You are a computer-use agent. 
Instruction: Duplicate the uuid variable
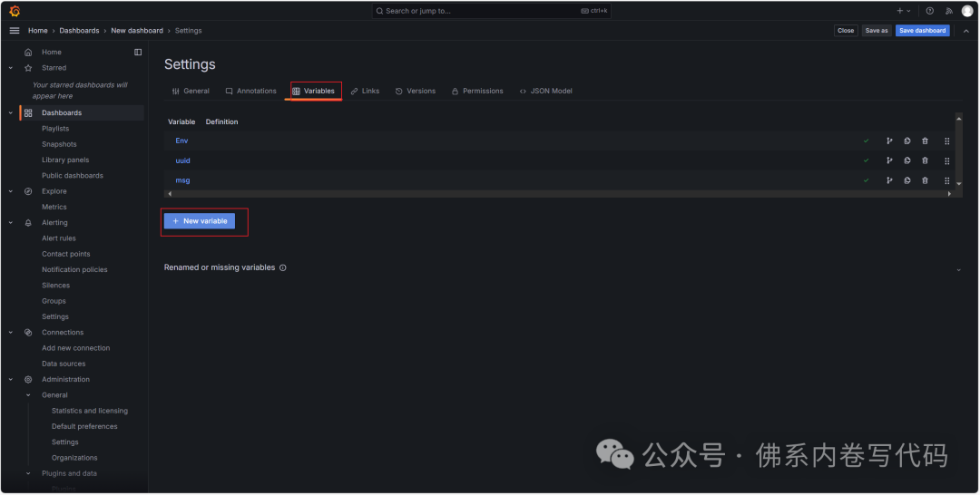point(906,160)
